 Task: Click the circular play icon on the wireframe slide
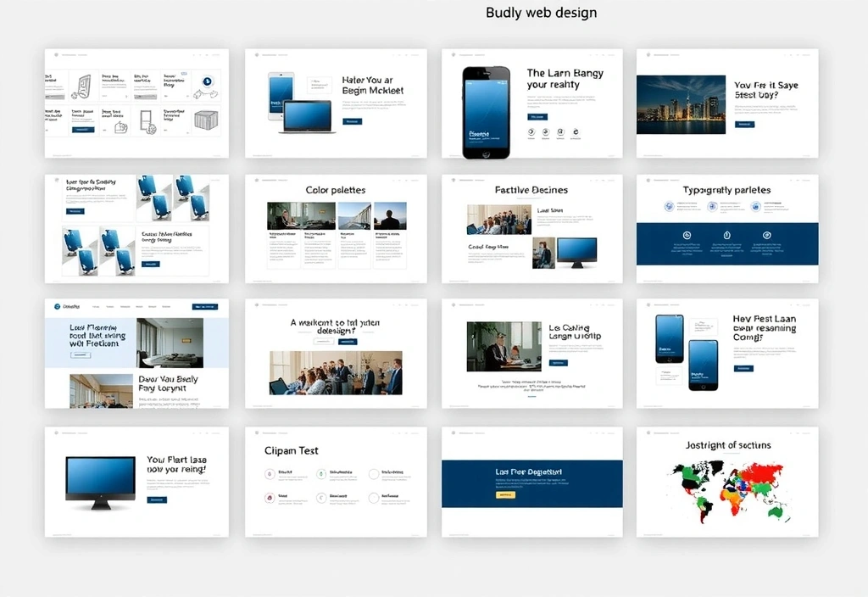pyautogui.click(x=207, y=81)
